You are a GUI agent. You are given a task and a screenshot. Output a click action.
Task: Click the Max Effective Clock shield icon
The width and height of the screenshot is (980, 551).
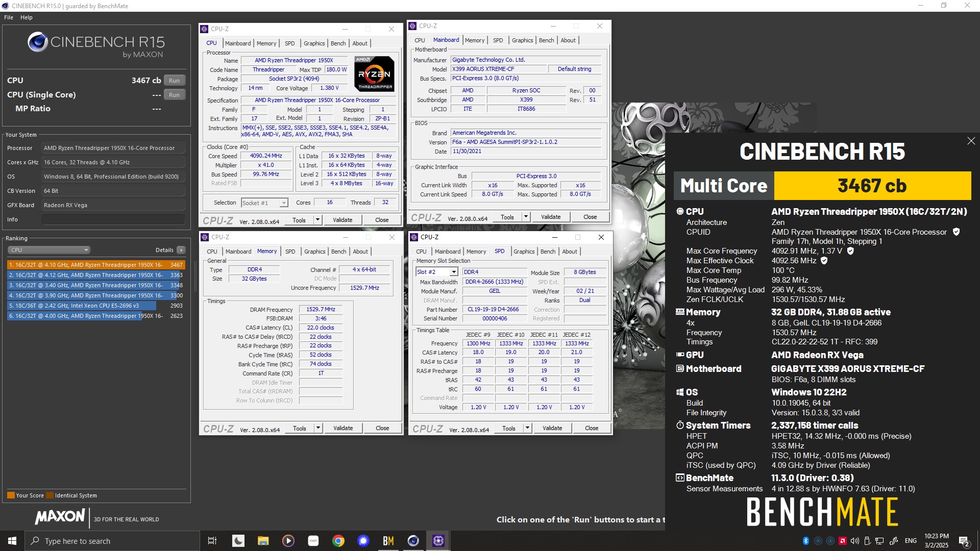(824, 261)
